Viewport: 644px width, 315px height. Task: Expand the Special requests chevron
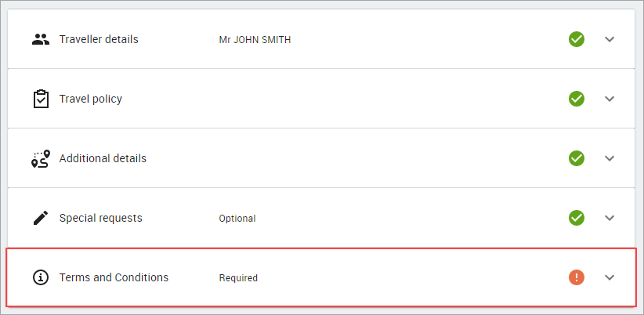pyautogui.click(x=610, y=218)
